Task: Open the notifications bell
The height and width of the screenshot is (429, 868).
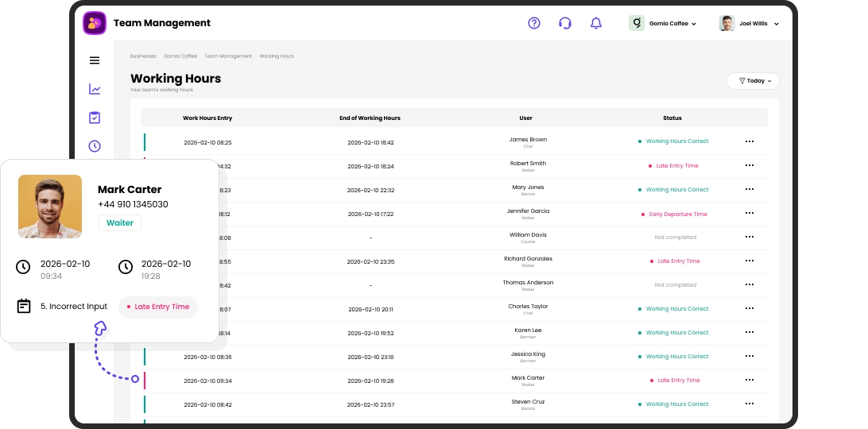Action: pos(596,23)
